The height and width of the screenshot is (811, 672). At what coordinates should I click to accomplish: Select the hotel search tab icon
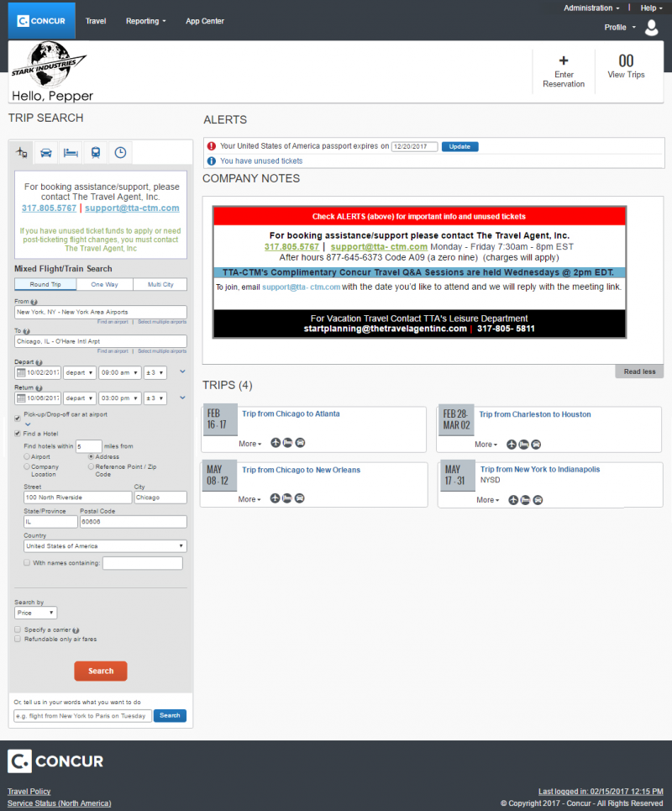pyautogui.click(x=71, y=153)
